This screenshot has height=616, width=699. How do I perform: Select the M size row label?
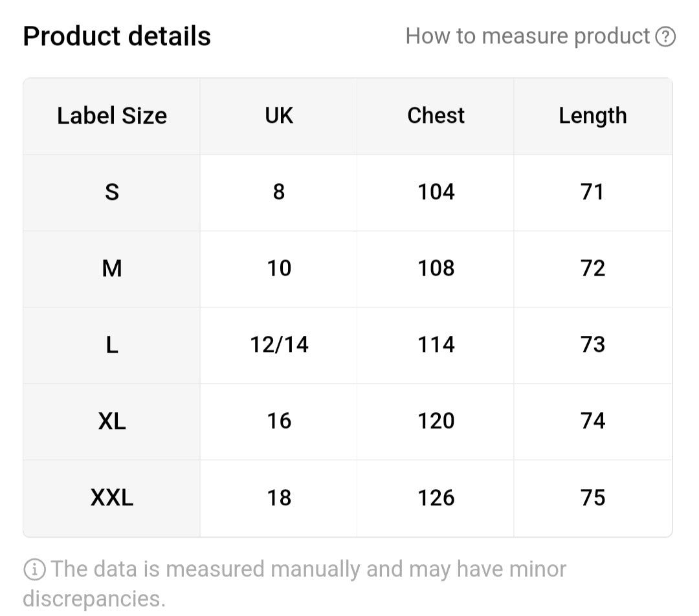tap(112, 269)
